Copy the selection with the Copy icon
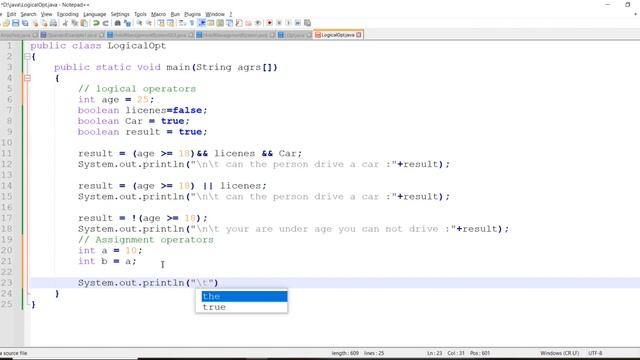The image size is (640, 360). tap(75, 23)
